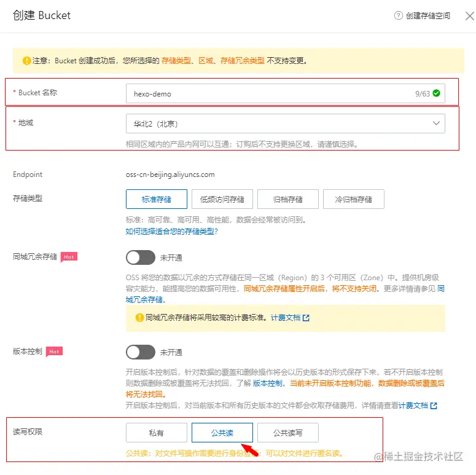Click the 创建 Bucket dialog title
This screenshot has width=476, height=475.
(42, 15)
